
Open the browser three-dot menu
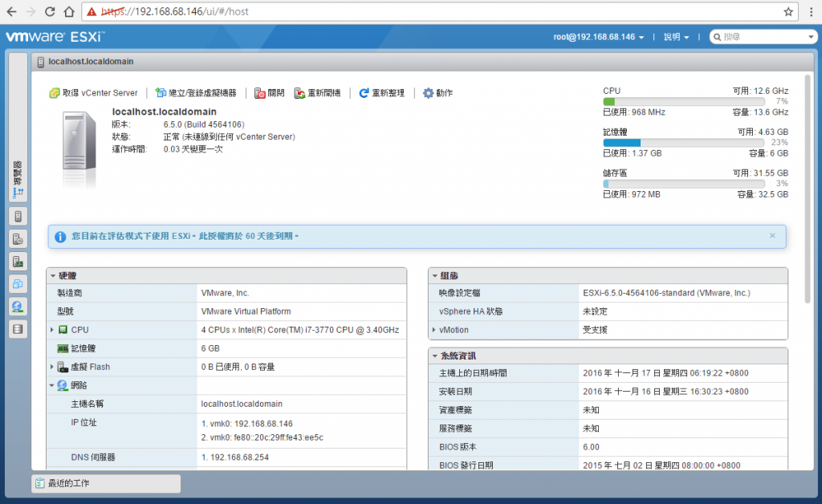click(x=811, y=11)
